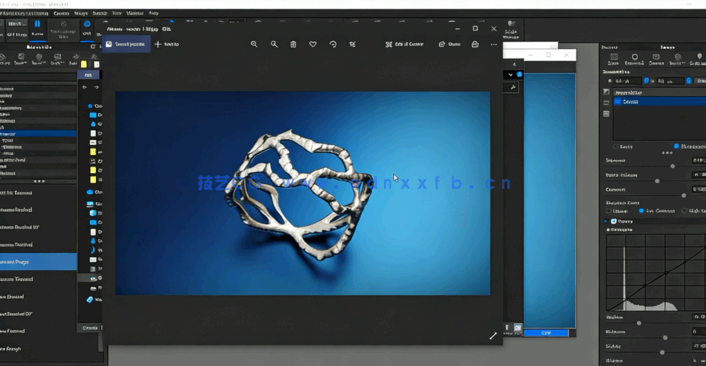Click the dimmed performance mode ribbon button
The height and width of the screenshot is (366, 706).
63,29
